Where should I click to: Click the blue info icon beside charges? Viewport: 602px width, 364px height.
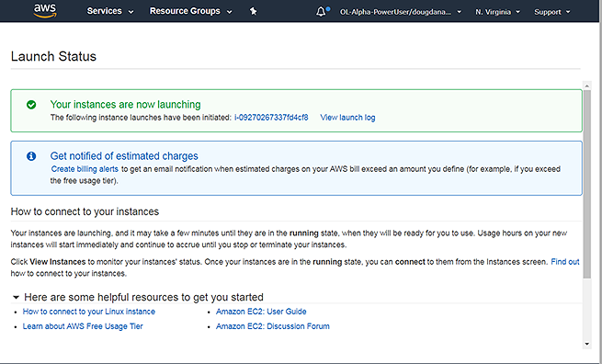click(x=31, y=156)
